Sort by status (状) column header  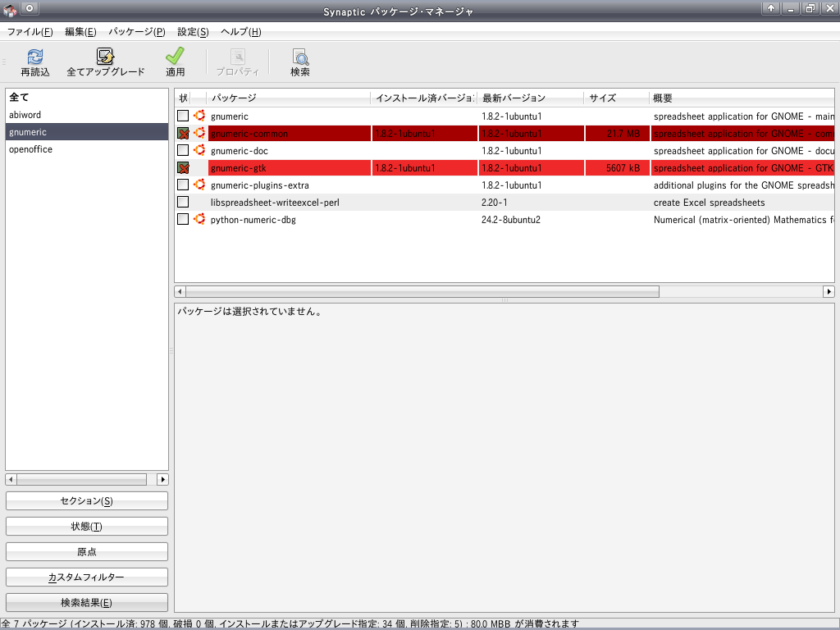coord(183,98)
